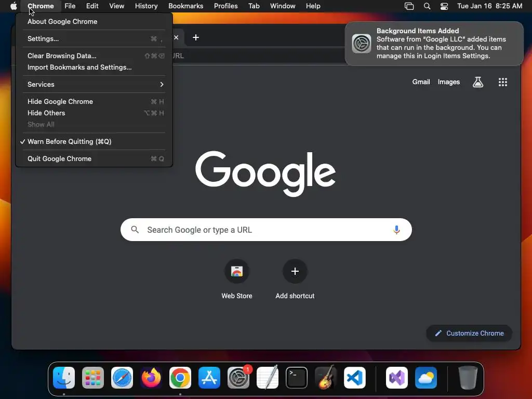Open the View menu

(116, 6)
